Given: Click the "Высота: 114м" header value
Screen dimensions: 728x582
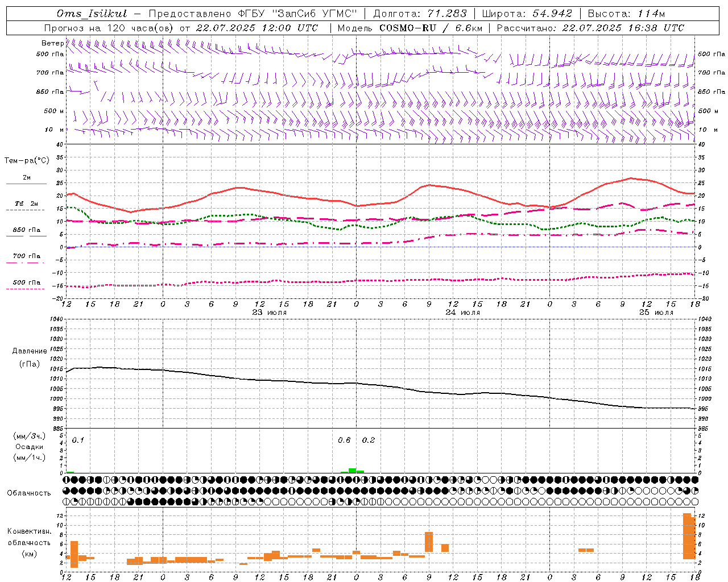Looking at the screenshot, I should coord(626,14).
